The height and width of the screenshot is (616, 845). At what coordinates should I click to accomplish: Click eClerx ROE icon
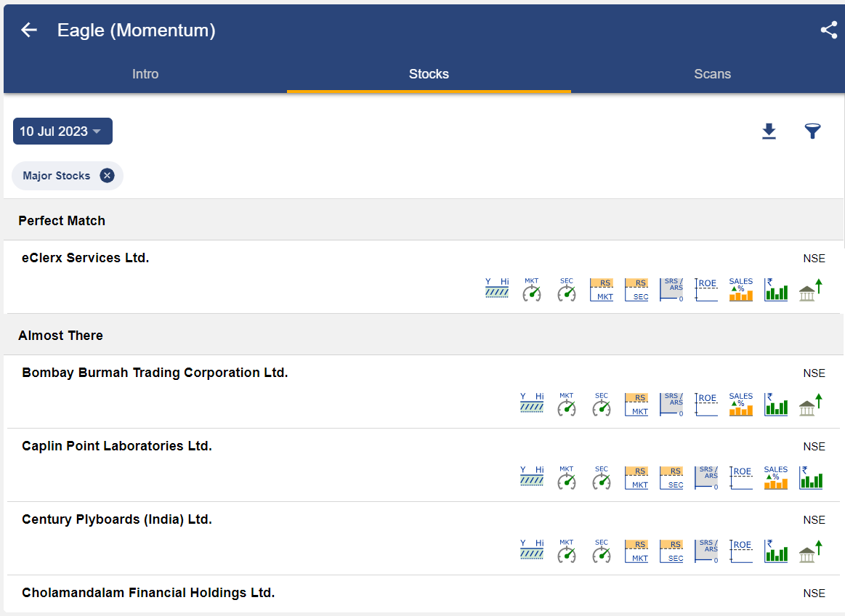(x=706, y=289)
